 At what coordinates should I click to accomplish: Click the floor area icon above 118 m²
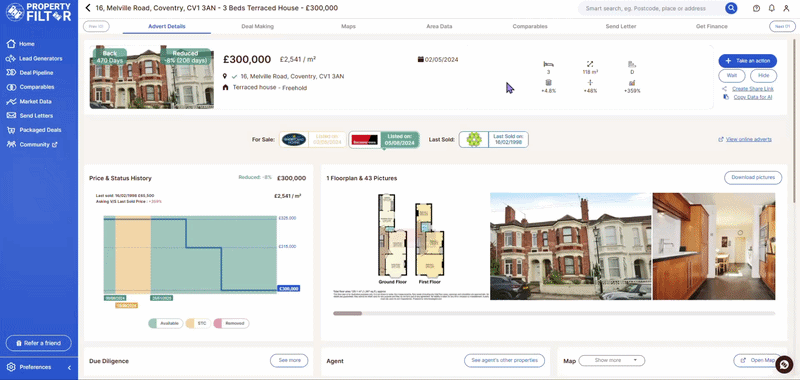pos(590,64)
